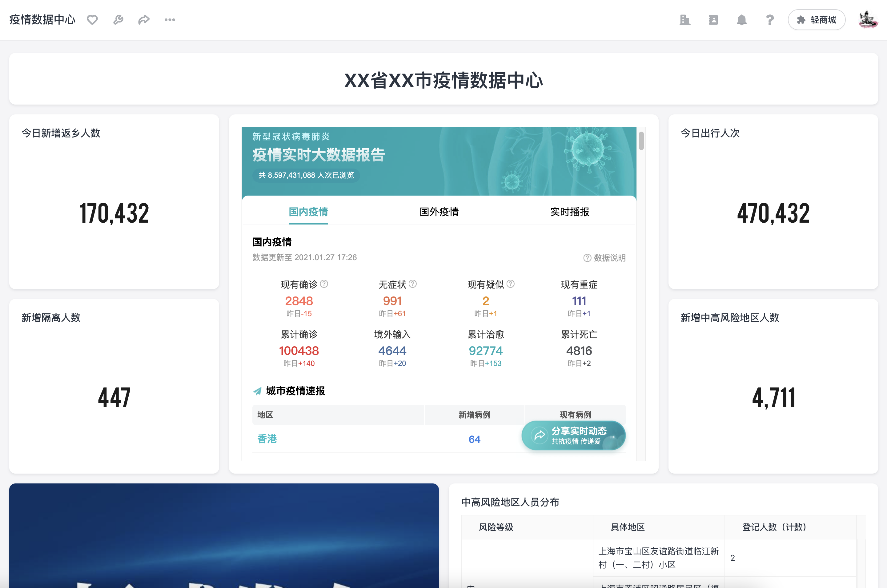Click the user avatar picture
Screen dimensions: 887x588
pos(868,20)
